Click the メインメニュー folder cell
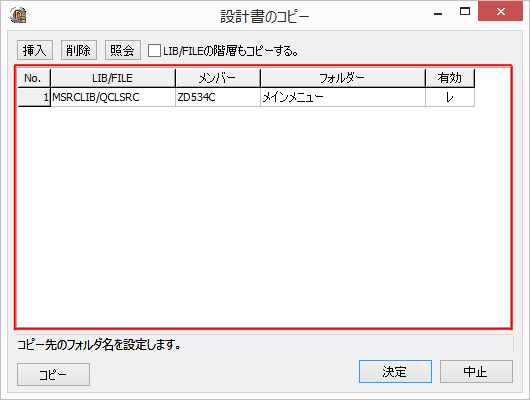This screenshot has width=530, height=400. [343, 97]
